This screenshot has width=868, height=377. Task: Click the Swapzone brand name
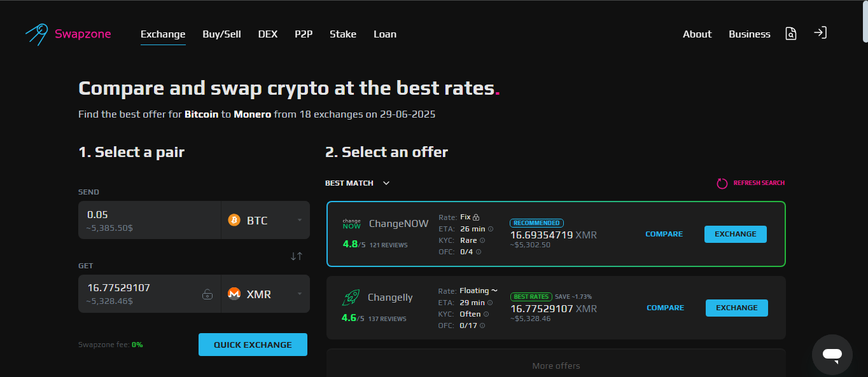tap(83, 34)
